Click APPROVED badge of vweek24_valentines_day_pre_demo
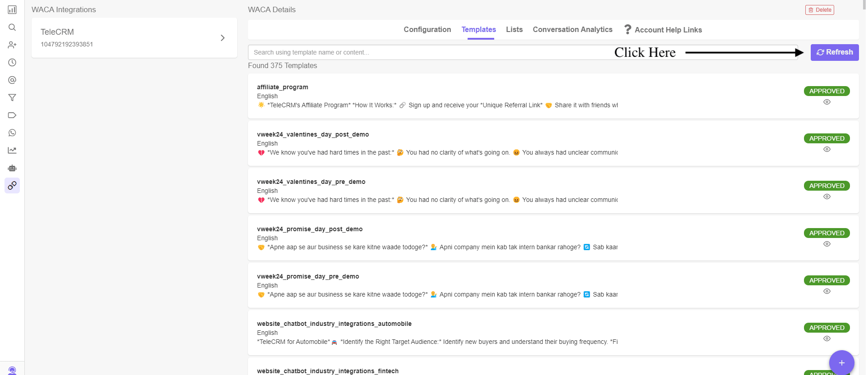This screenshot has width=868, height=375. coord(827,186)
